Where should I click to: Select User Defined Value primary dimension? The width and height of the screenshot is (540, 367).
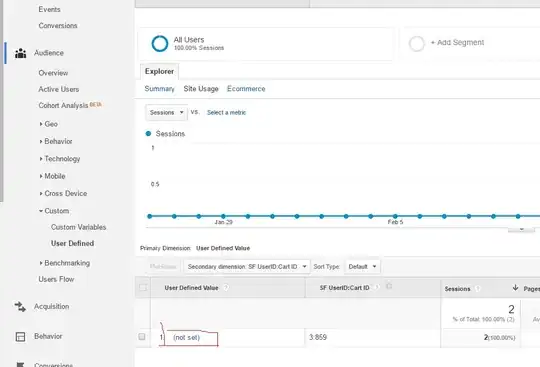pyautogui.click(x=223, y=248)
